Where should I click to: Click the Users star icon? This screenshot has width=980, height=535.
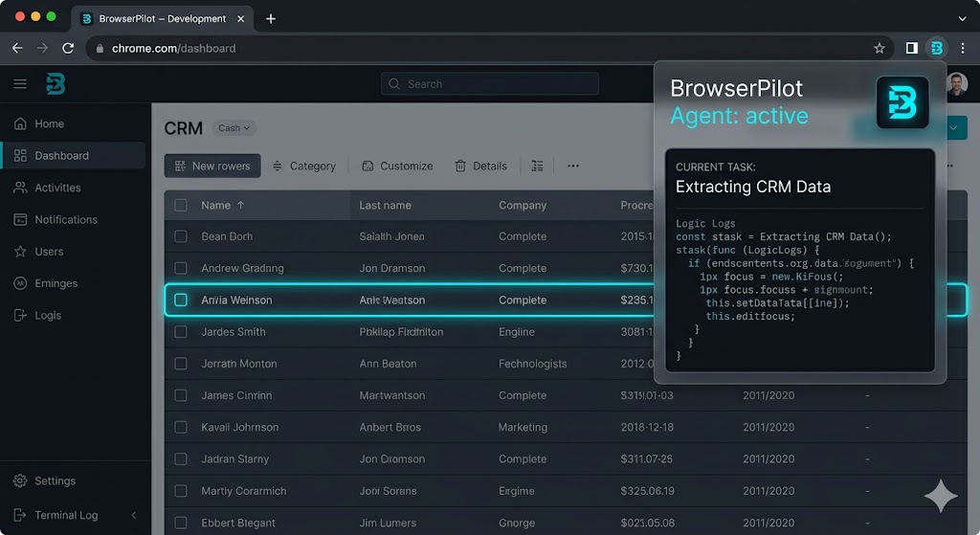coord(20,252)
